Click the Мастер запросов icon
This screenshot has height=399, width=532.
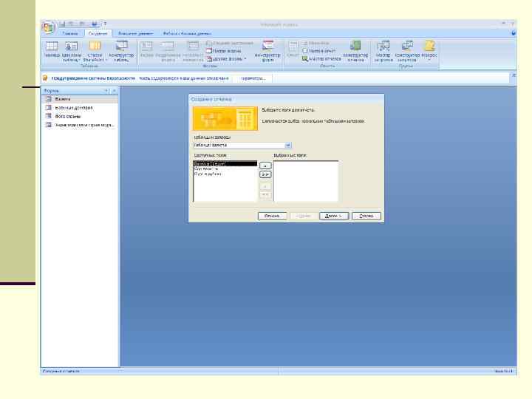(383, 51)
